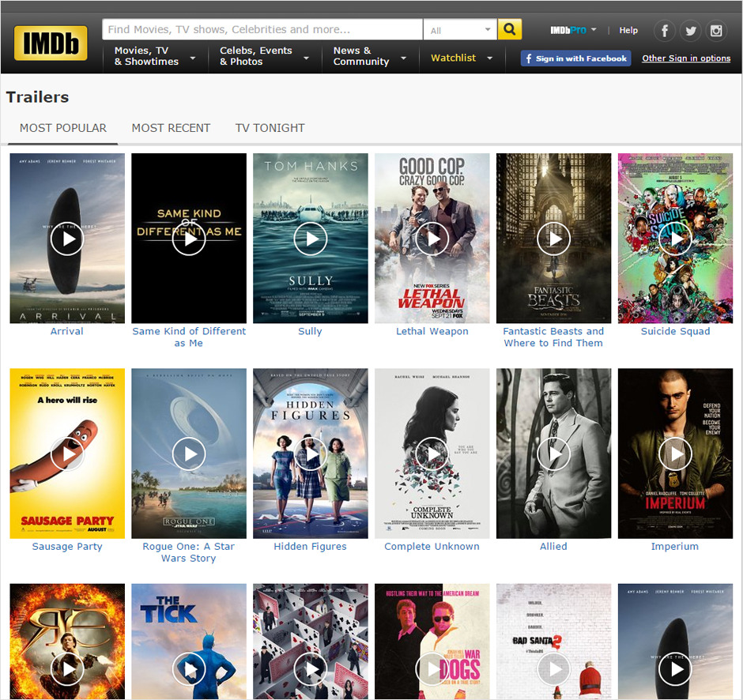
Task: Play the Resident Evil fiery poster trailer
Action: pyautogui.click(x=67, y=668)
